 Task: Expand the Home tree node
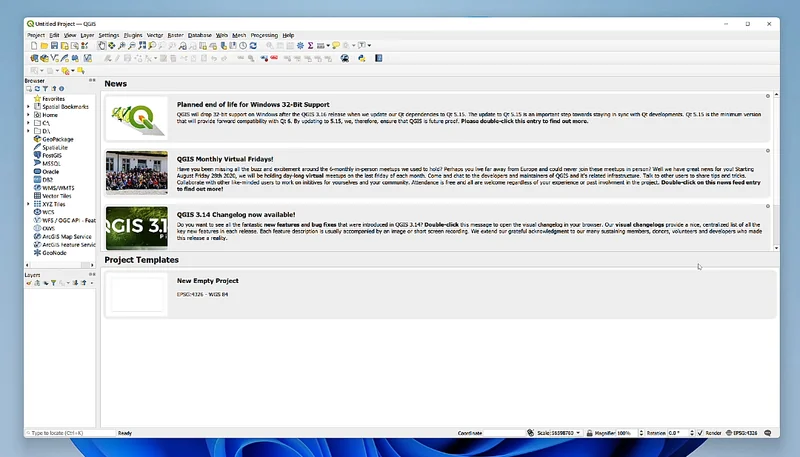coord(28,115)
